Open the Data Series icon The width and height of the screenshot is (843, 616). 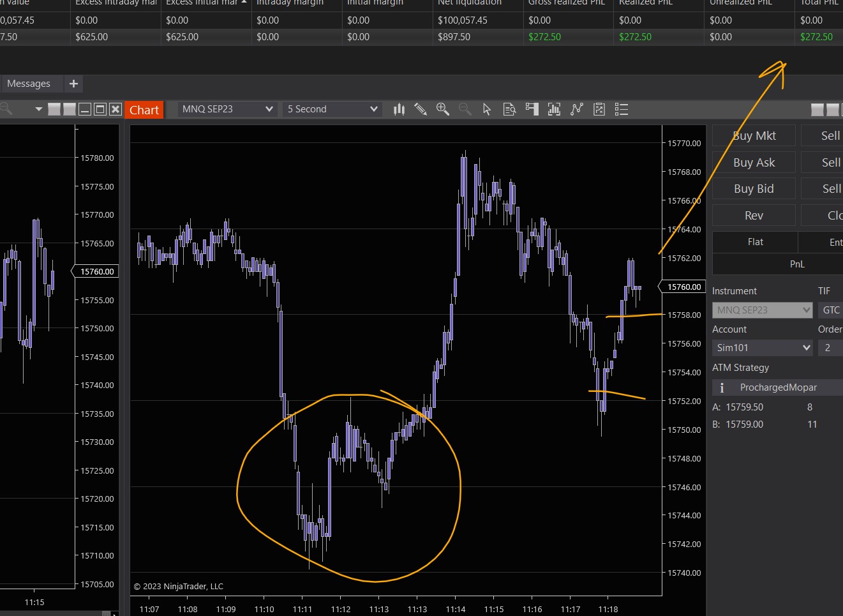(554, 109)
